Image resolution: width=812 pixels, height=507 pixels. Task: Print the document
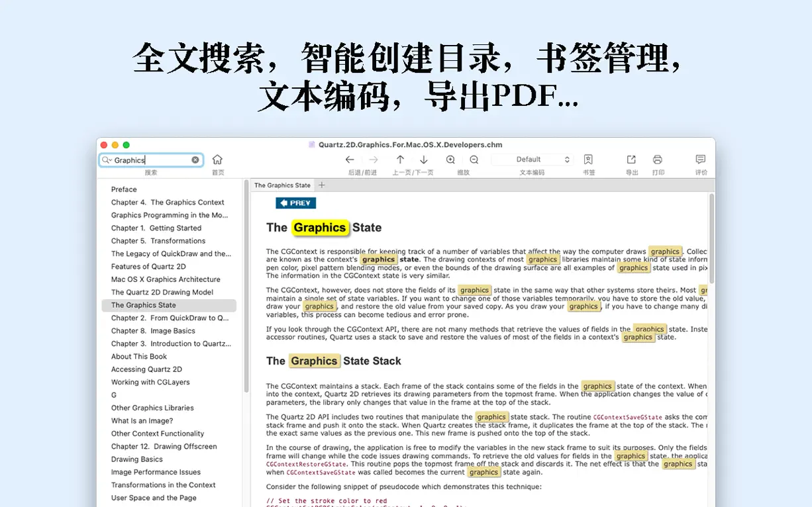658,160
